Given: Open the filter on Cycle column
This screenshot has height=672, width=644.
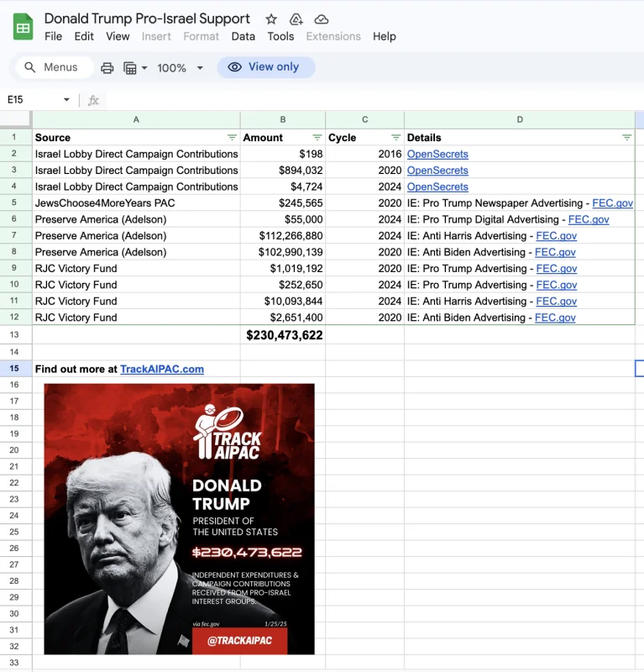Looking at the screenshot, I should (396, 138).
